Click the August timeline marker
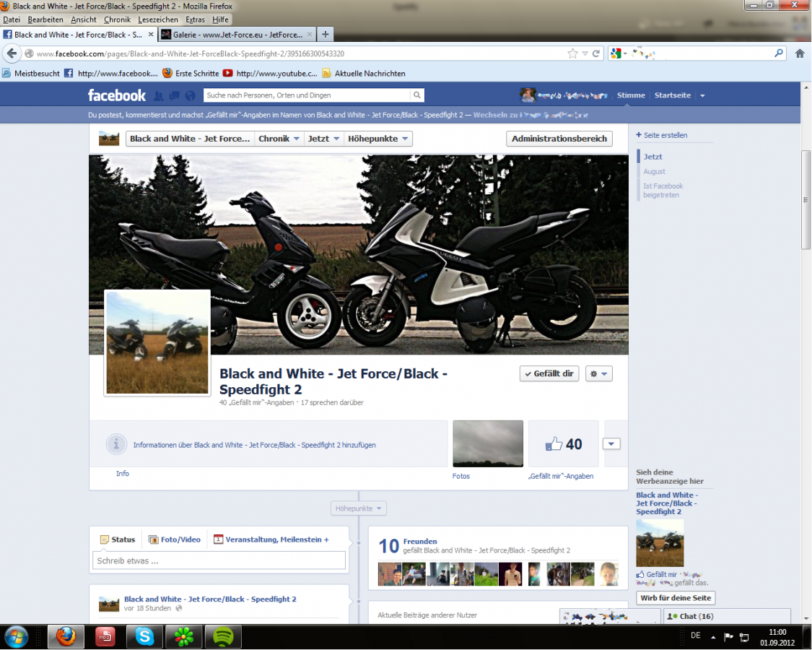 (654, 172)
